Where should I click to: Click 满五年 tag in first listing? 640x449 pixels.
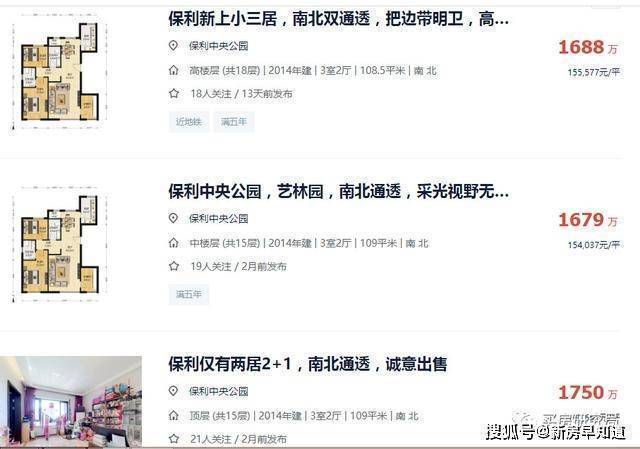pos(234,122)
